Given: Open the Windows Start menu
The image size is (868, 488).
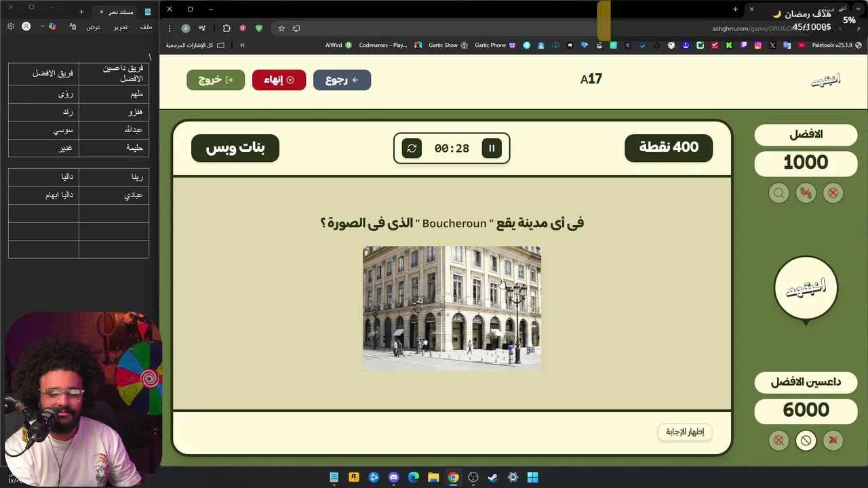Looking at the screenshot, I should pyautogui.click(x=533, y=477).
